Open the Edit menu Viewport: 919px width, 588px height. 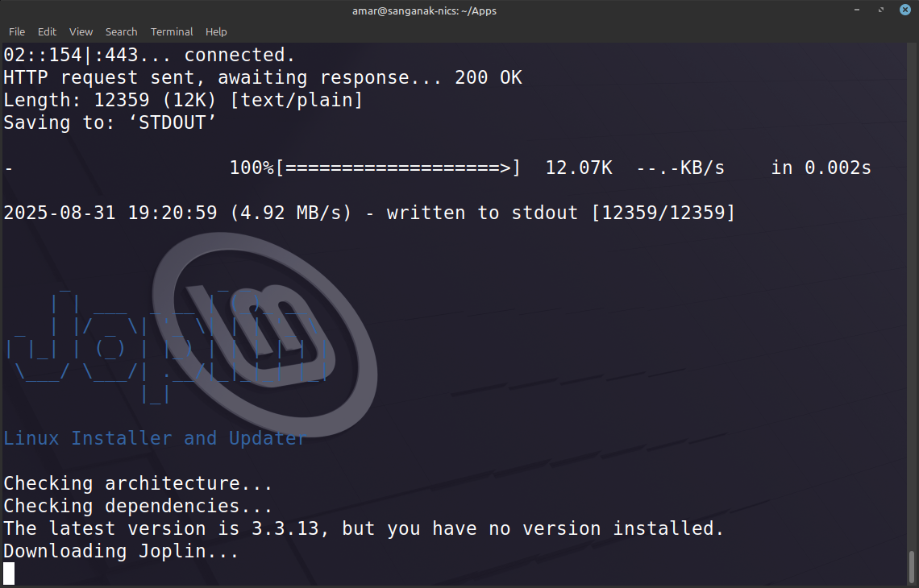coord(47,31)
